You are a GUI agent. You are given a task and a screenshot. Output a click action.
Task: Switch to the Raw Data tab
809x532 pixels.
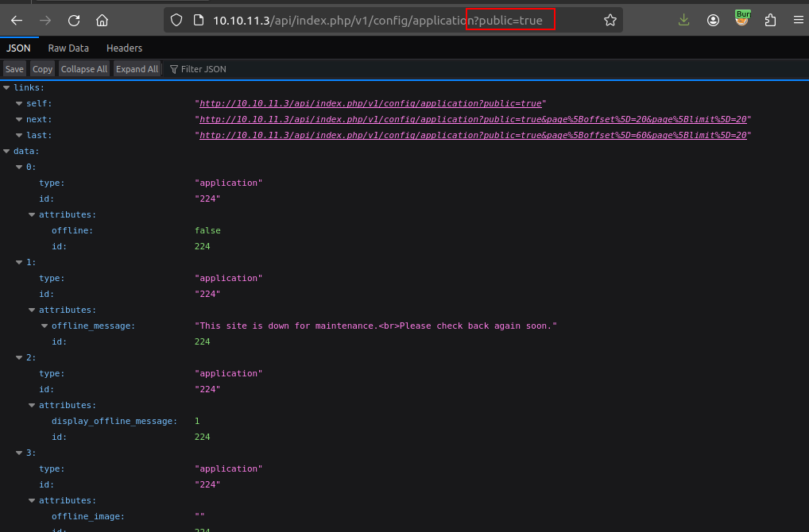(68, 48)
